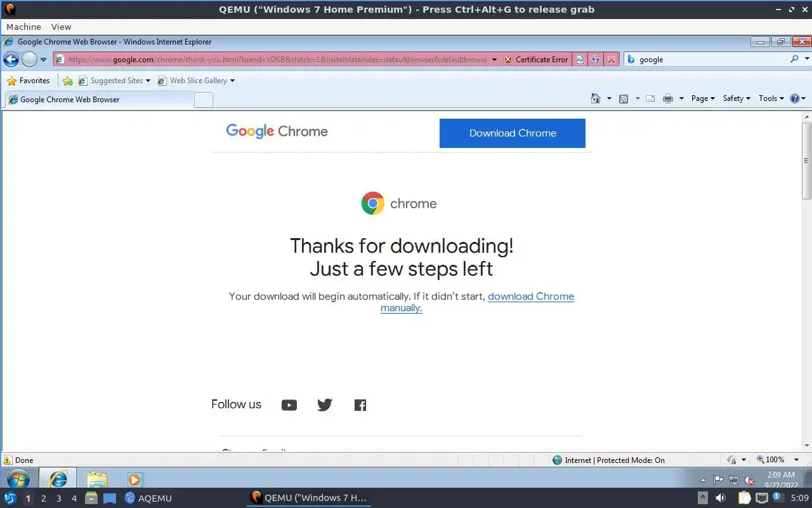Click the IE Home icon
Viewport: 812px width, 508px height.
coord(595,98)
